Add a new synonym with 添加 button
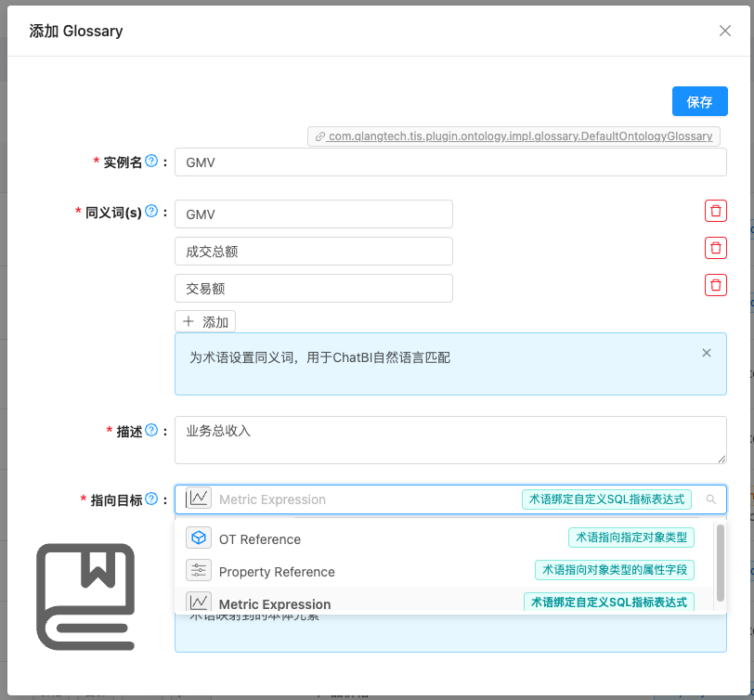The height and width of the screenshot is (700, 754). pos(205,321)
